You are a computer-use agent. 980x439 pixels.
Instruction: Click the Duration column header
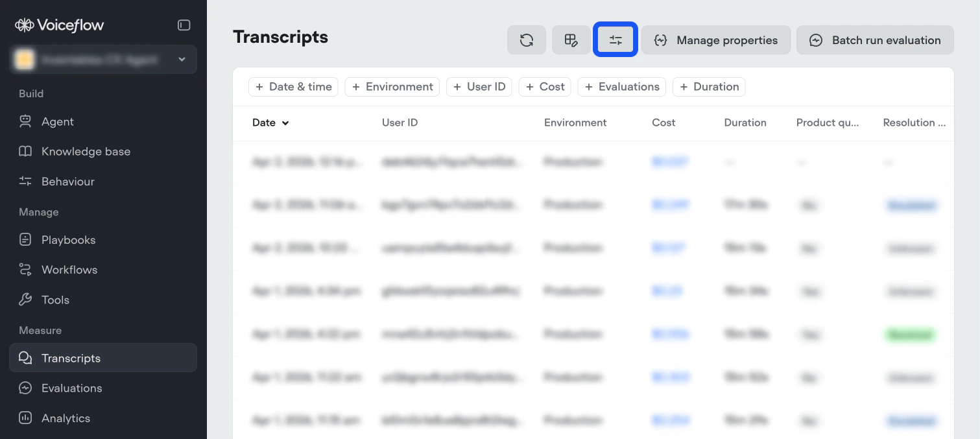click(745, 123)
